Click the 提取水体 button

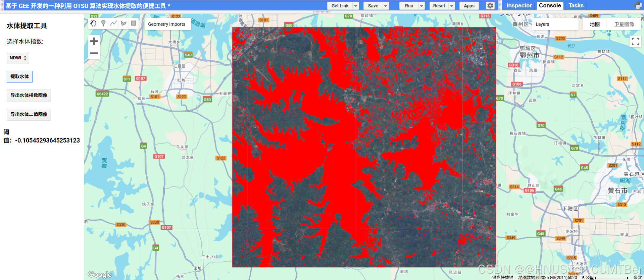point(19,77)
